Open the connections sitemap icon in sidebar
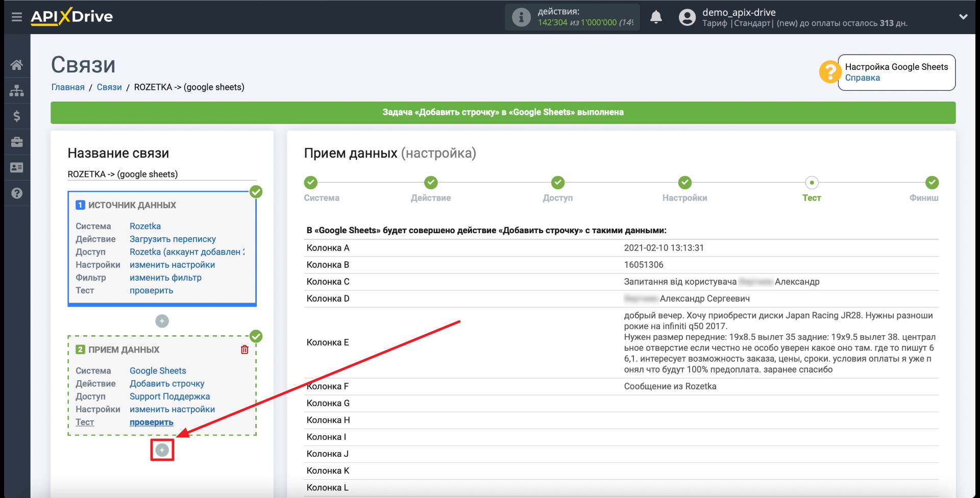The width and height of the screenshot is (980, 498). (17, 90)
